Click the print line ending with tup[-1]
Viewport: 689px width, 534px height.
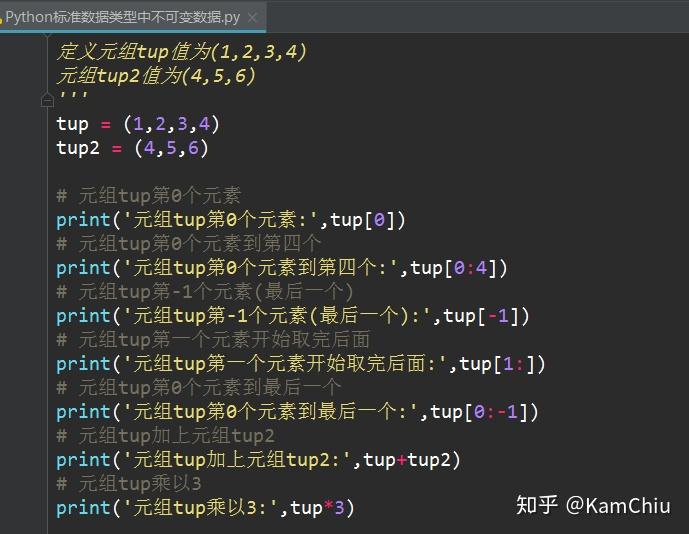click(x=293, y=316)
